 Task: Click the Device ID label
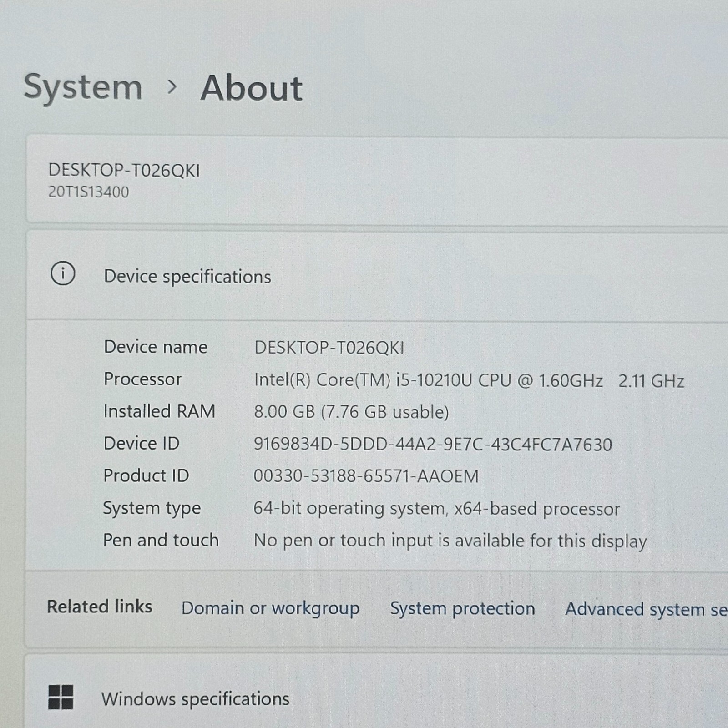(x=142, y=443)
